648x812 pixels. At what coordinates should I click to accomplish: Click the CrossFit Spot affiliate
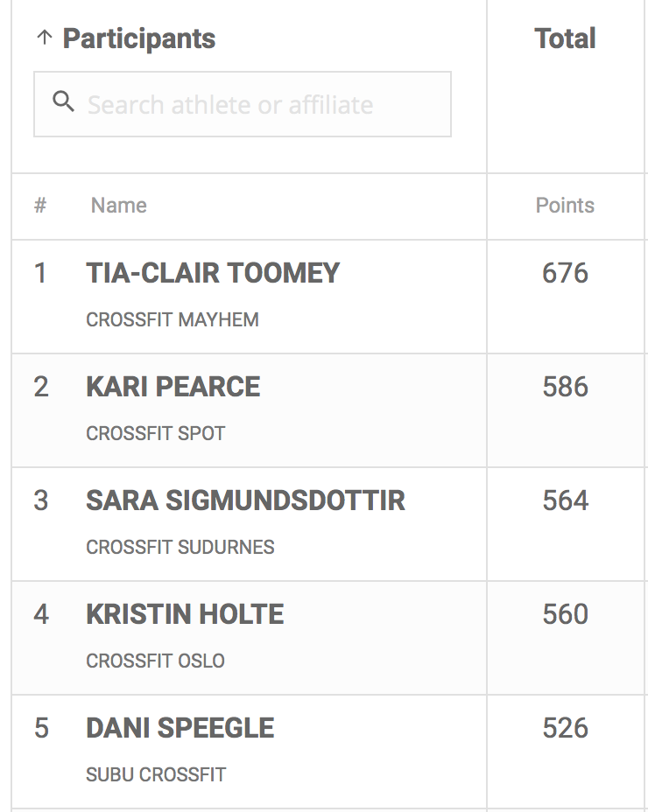[x=156, y=434]
